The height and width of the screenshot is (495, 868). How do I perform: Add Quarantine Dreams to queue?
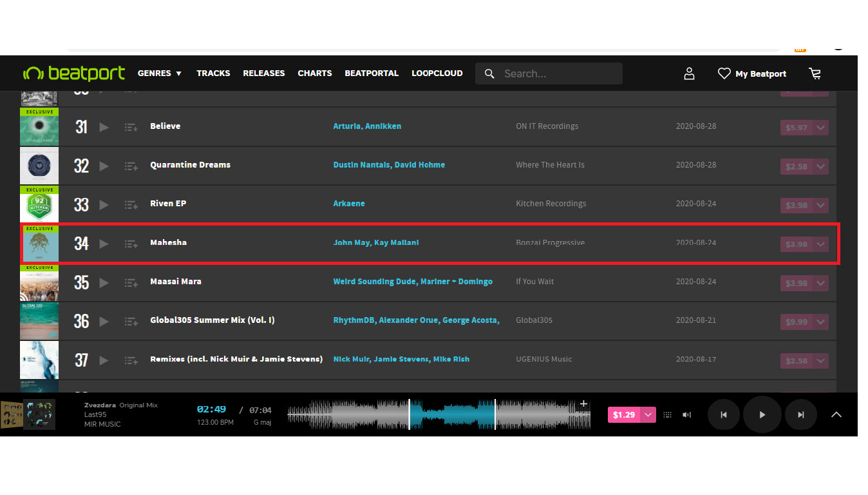(131, 166)
